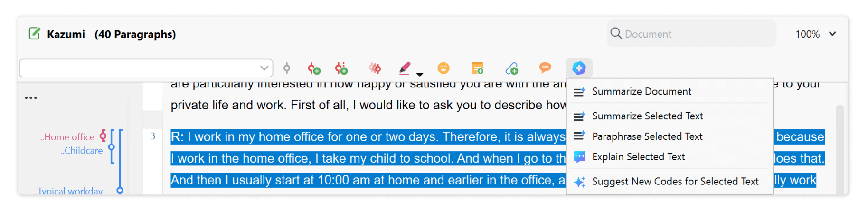
Task: Click the new memo icon
Action: click(477, 68)
